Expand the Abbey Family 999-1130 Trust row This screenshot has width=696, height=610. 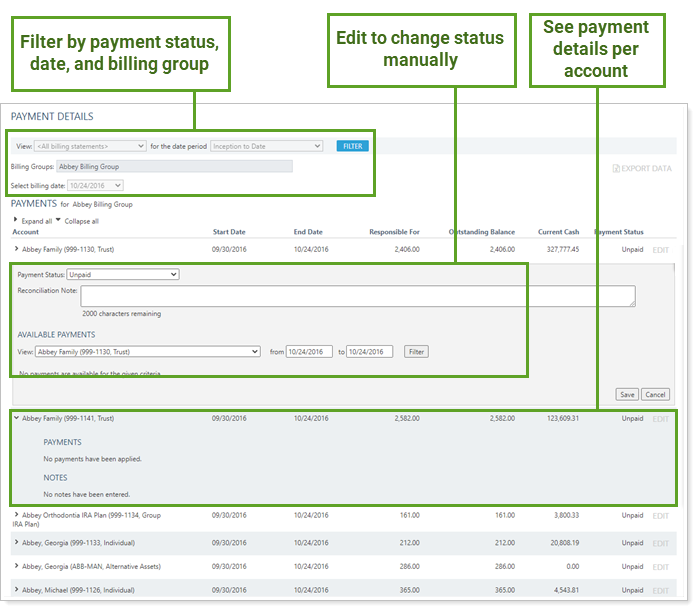pos(16,249)
